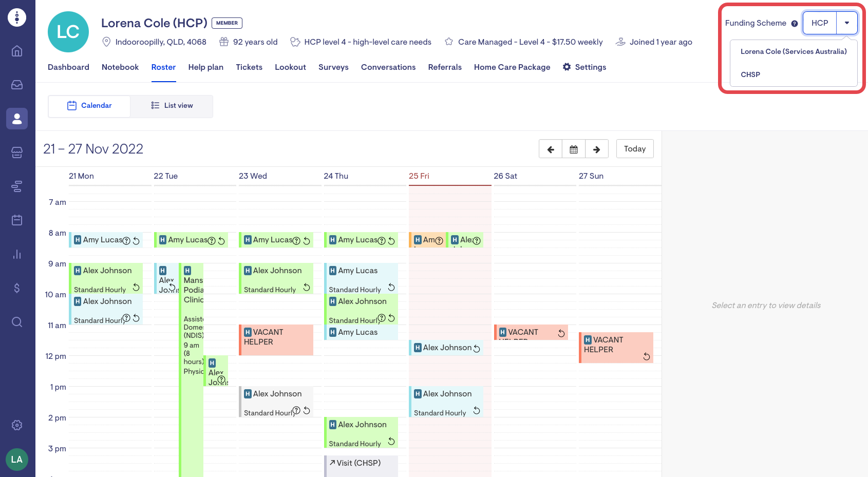Click the LA user avatar
Viewport: 868px width, 477px height.
coord(17,459)
